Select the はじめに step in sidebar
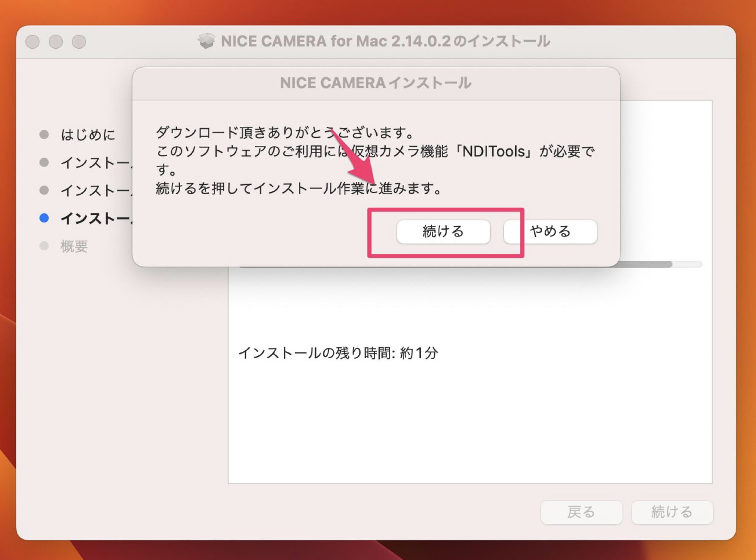Viewport: 756px width, 560px height. pos(88,135)
